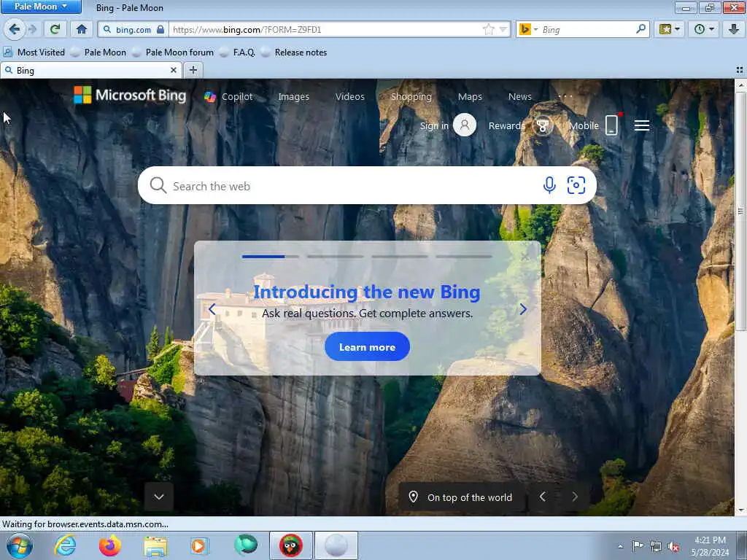This screenshot has width=747, height=560.
Task: Go to Bing News
Action: [519, 97]
